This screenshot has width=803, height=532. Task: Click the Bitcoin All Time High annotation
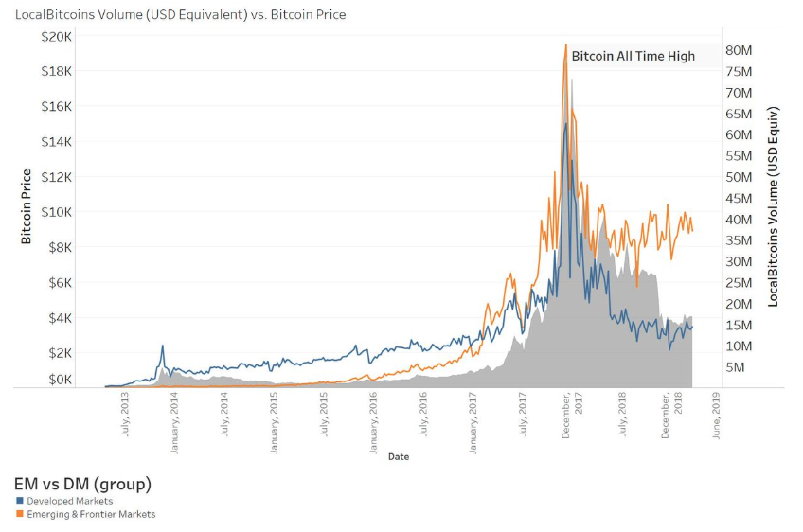click(x=633, y=56)
